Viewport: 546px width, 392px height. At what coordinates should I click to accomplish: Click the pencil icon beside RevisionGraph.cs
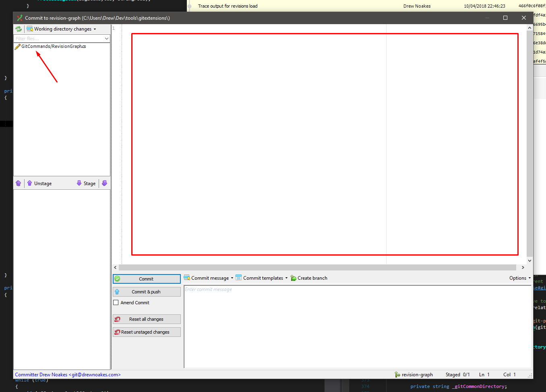[x=17, y=46]
